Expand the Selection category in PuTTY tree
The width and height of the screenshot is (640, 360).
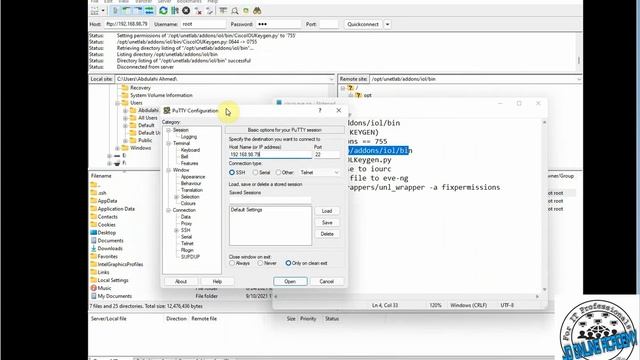pos(176,197)
